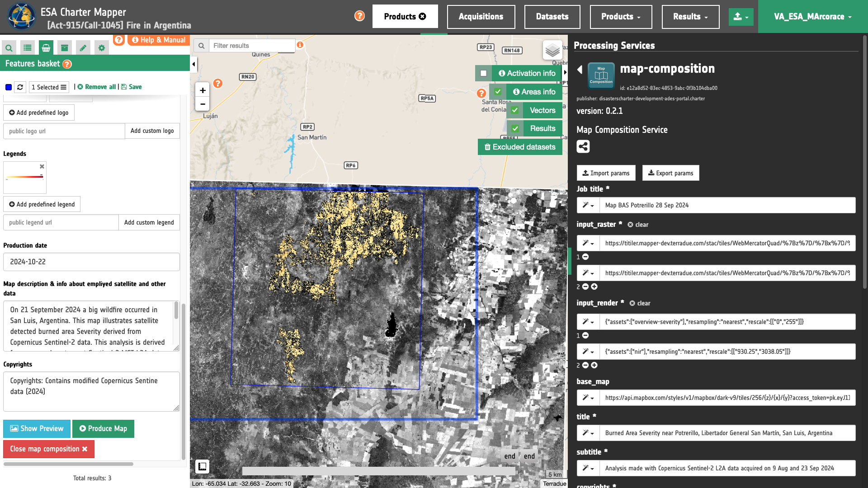Click the Features basket help icon
868x488 pixels.
tap(67, 64)
